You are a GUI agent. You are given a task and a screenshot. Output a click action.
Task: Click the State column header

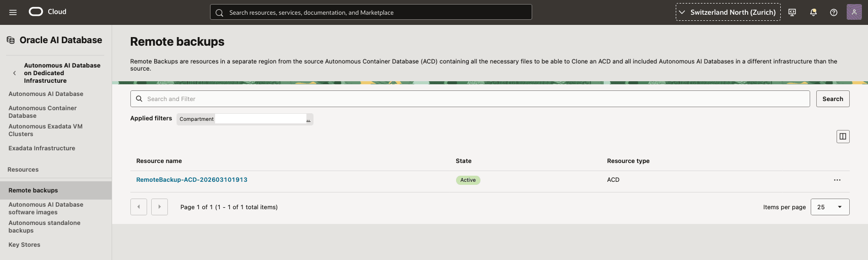[x=463, y=161]
